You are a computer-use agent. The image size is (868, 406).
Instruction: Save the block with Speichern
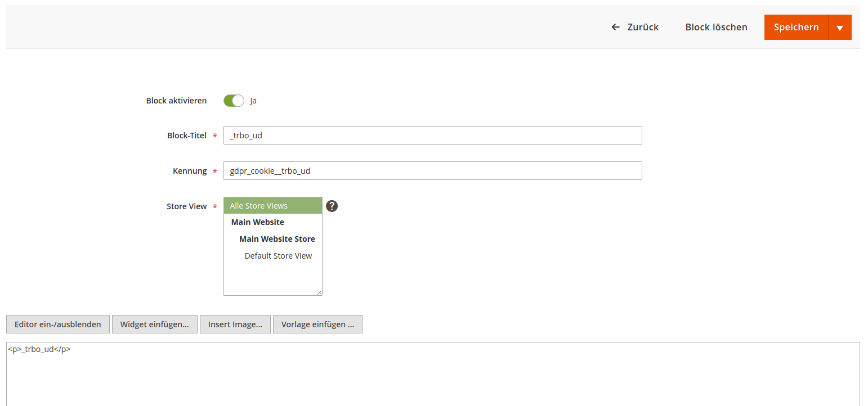(796, 27)
